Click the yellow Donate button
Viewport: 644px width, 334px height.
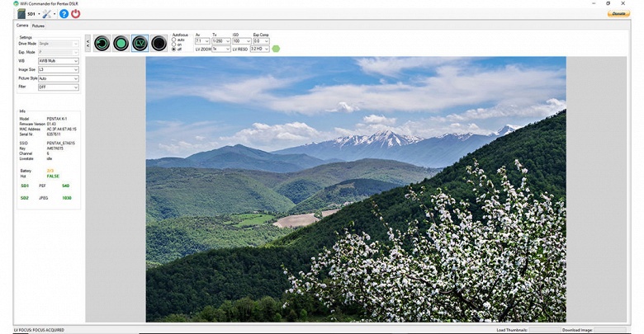(x=618, y=13)
